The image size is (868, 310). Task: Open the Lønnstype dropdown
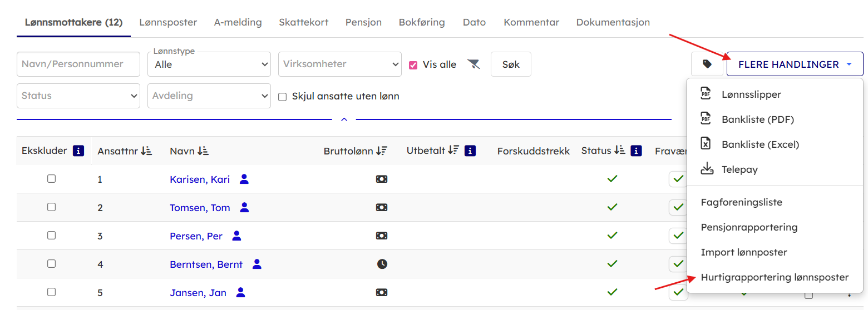pos(209,64)
